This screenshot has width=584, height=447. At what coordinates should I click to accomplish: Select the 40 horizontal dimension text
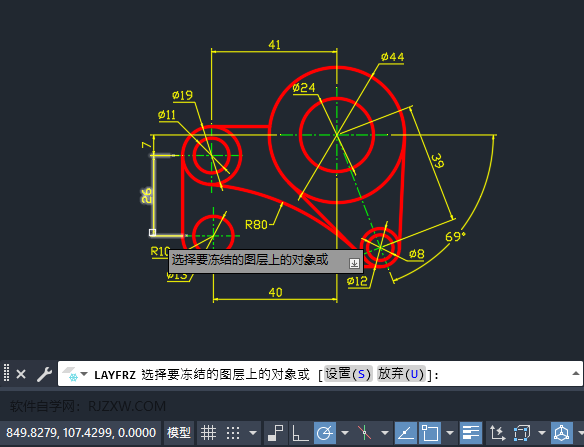click(276, 292)
